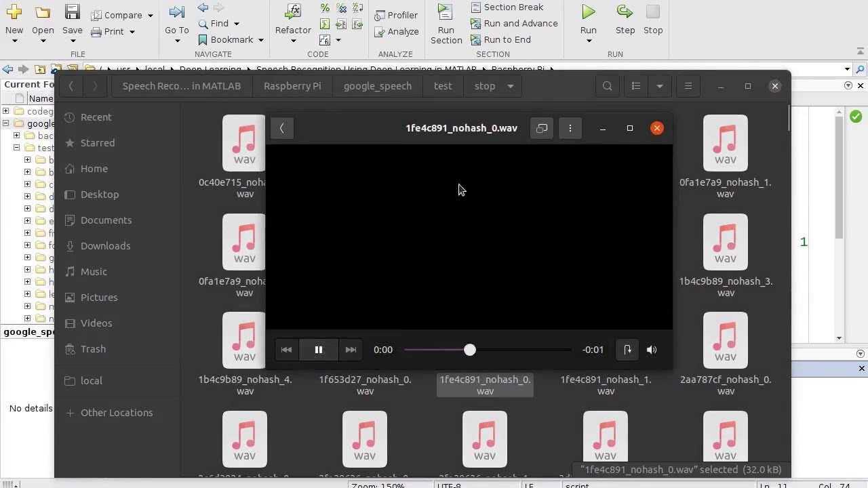Click the MATLAB Open folder icon
Image resolution: width=868 pixels, height=488 pixels.
[x=43, y=12]
